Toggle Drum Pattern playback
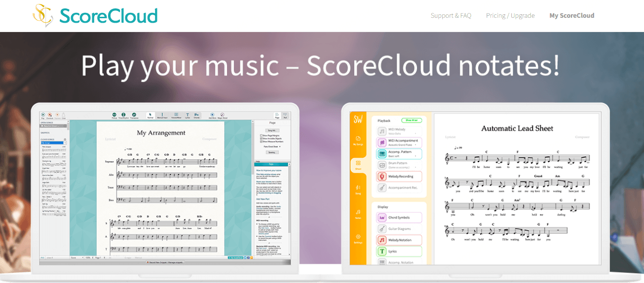The image size is (644, 283). point(399,165)
